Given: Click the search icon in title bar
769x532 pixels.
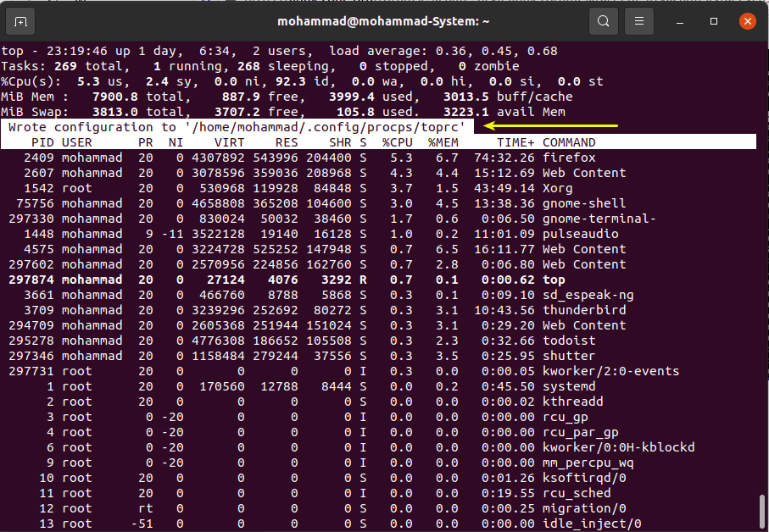Looking at the screenshot, I should (x=603, y=20).
